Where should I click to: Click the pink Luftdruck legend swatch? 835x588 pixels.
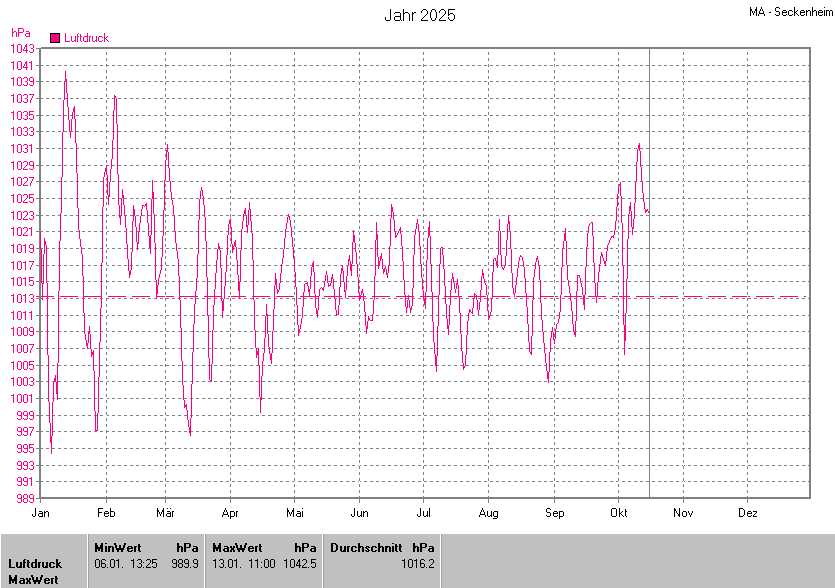(x=55, y=38)
